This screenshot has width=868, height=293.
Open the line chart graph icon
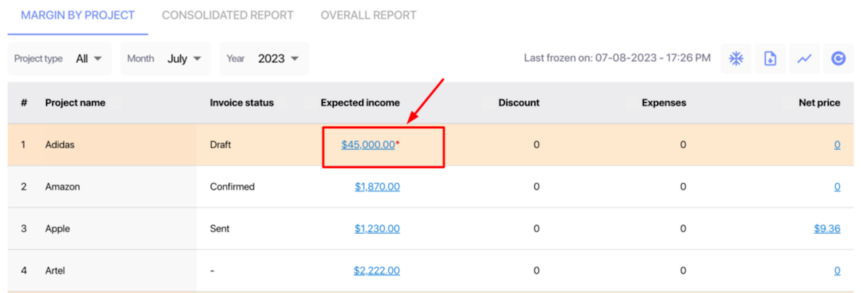(804, 58)
